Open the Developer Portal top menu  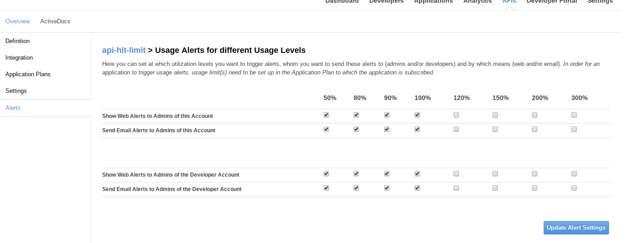pos(552,2)
